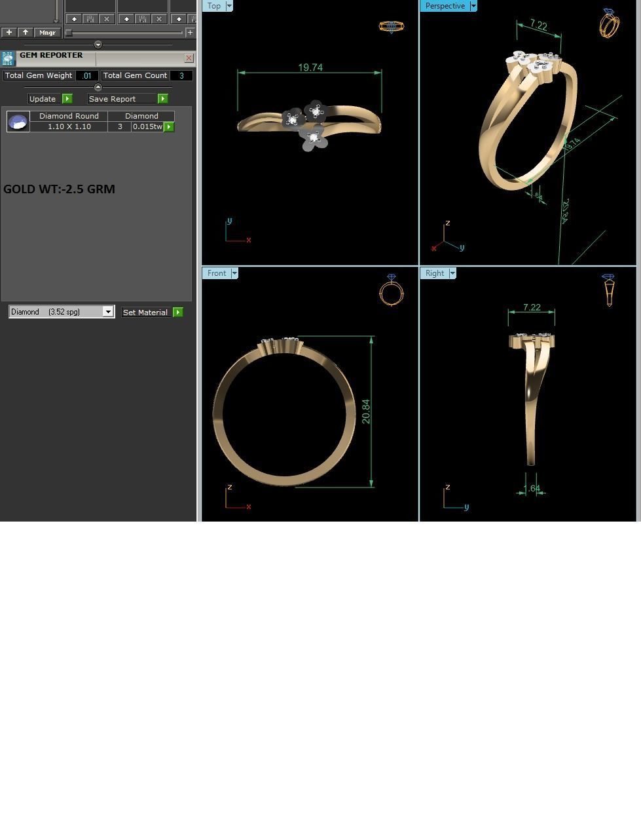This screenshot has height=840, width=641.
Task: Click the save disk icon in leftmost slot
Action: (x=90, y=19)
